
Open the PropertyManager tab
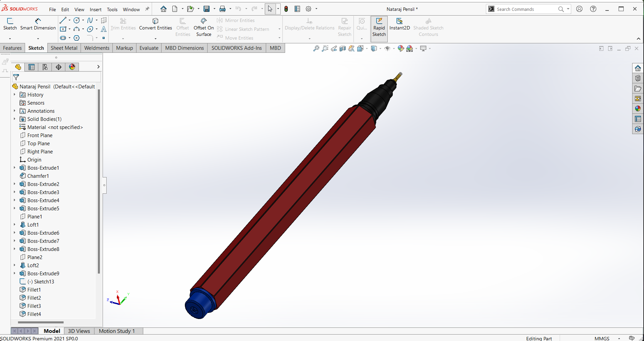point(31,67)
